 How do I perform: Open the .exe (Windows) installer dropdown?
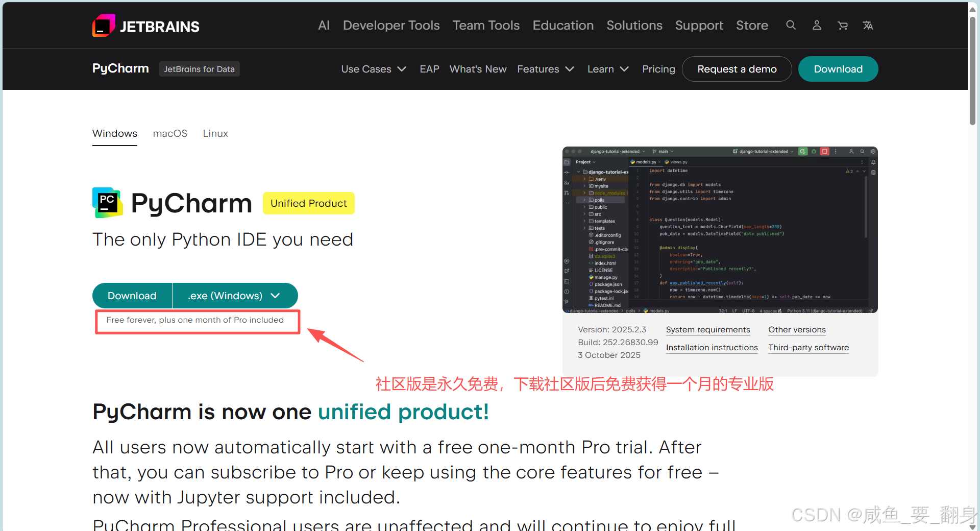click(x=235, y=296)
